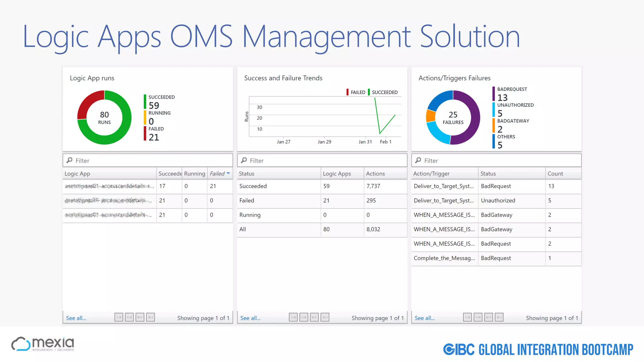644x362 pixels.
Task: Click the Action/Trigger column header
Action: [x=431, y=173]
